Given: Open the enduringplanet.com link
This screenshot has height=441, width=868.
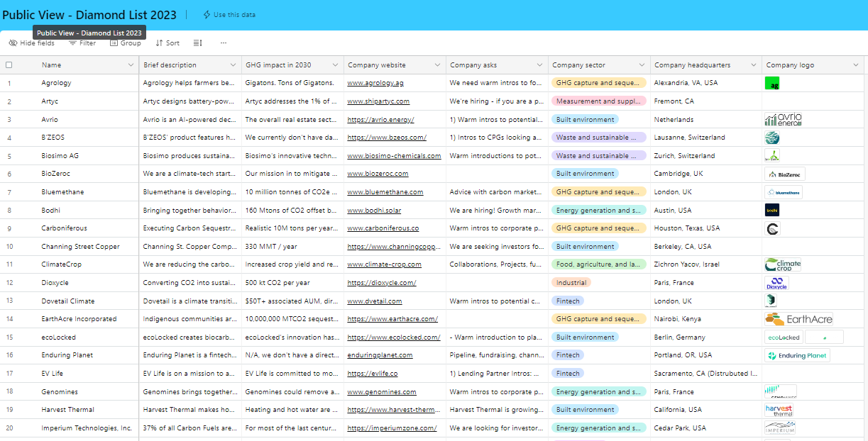Looking at the screenshot, I should pos(380,355).
